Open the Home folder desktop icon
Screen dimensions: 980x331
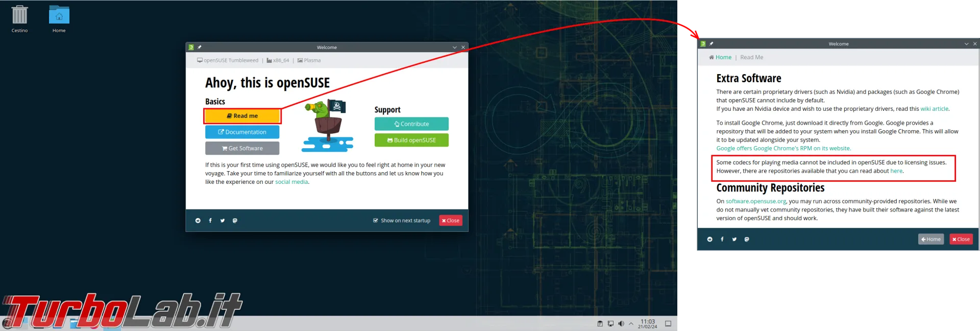(59, 19)
